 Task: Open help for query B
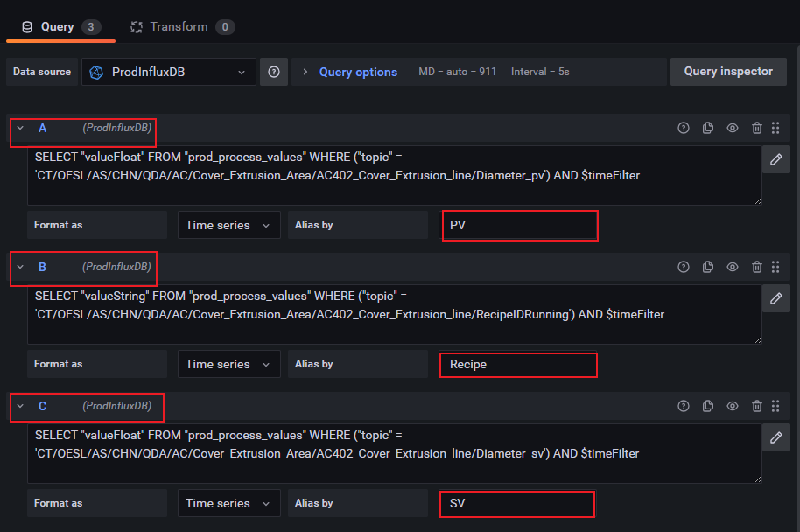coord(684,267)
